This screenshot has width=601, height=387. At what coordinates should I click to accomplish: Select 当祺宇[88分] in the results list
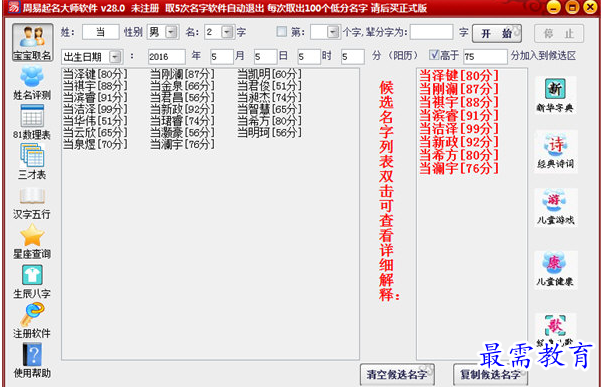(x=95, y=86)
